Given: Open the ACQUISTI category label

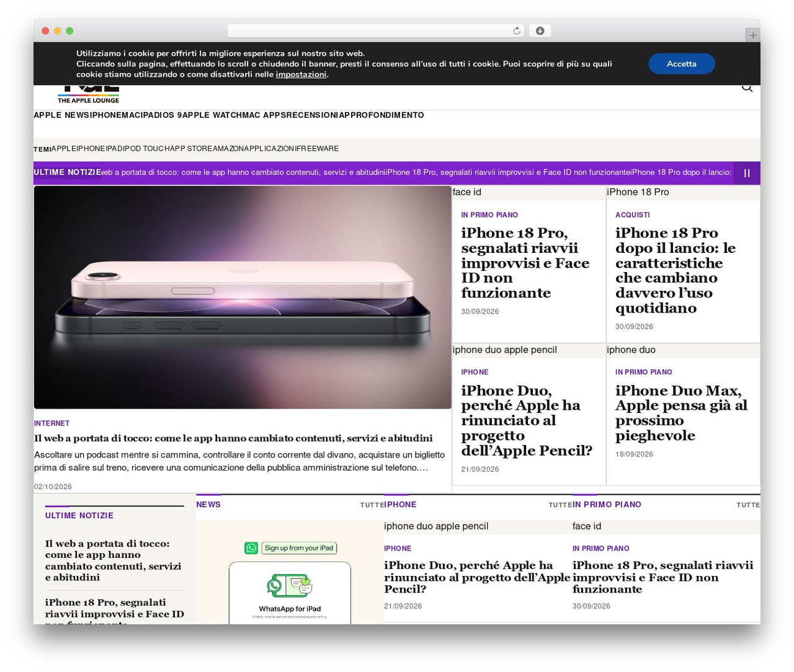Looking at the screenshot, I should point(633,215).
